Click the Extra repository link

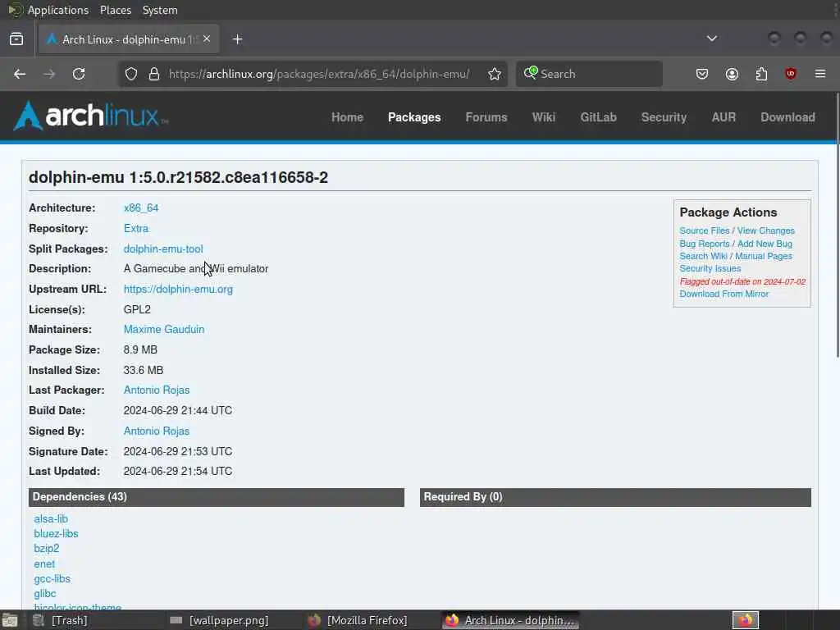coord(136,228)
